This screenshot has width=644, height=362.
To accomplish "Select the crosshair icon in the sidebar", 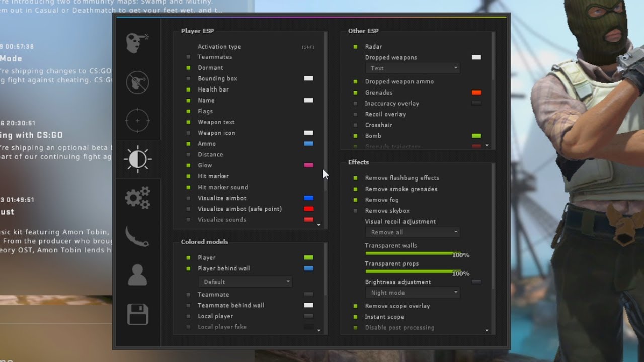I will coord(137,121).
